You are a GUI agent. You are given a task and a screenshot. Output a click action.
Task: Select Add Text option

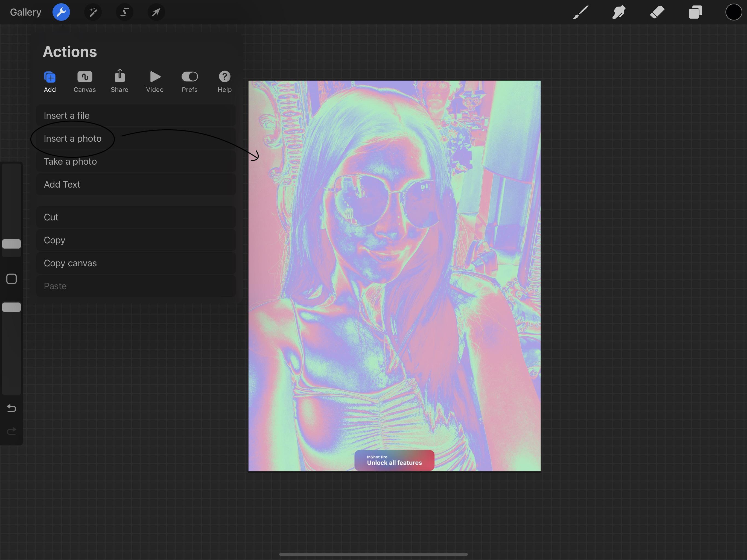62,184
